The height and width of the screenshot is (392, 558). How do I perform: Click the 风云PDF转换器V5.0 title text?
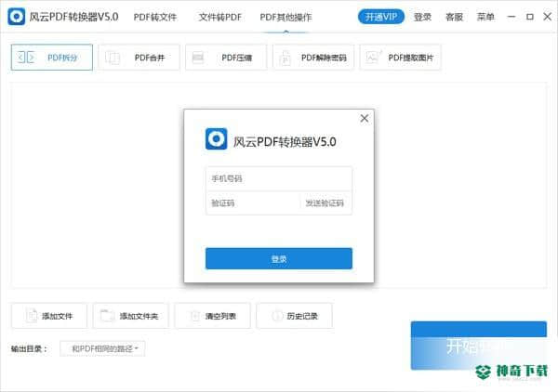(73, 17)
